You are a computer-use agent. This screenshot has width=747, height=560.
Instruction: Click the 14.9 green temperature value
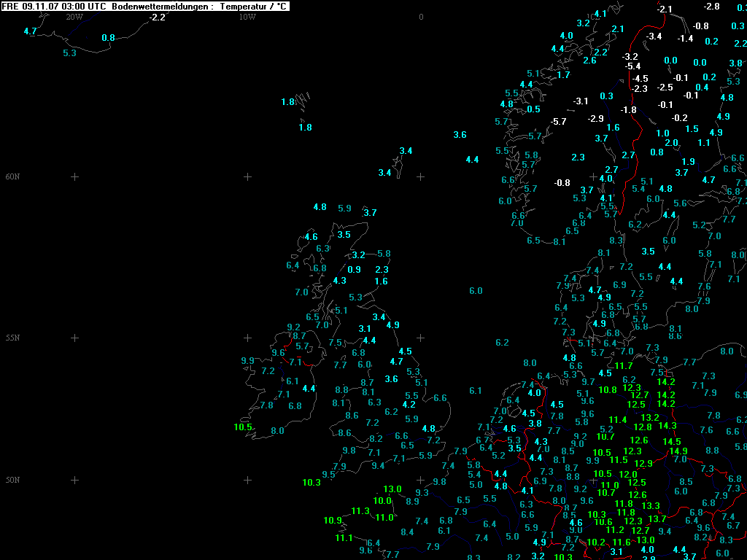678,451
